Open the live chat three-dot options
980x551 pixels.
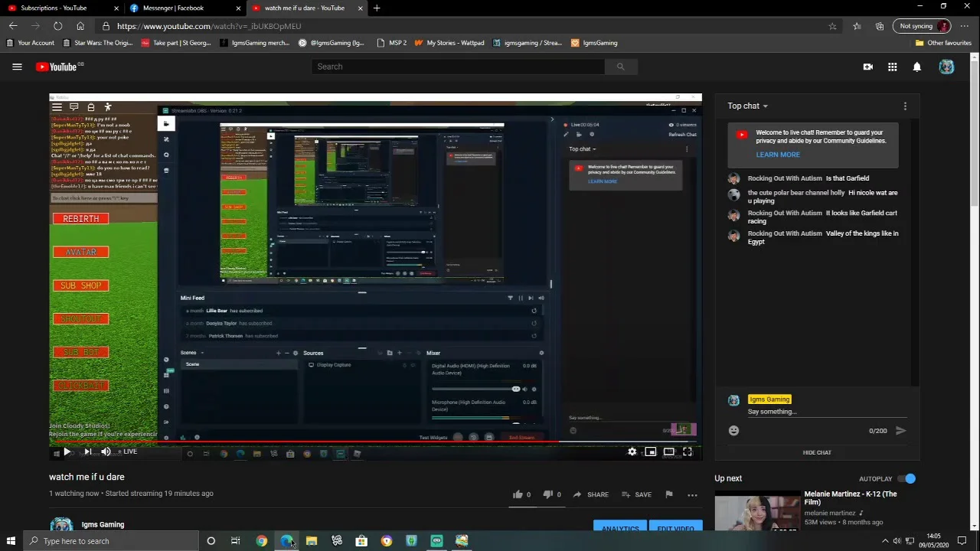pos(905,106)
